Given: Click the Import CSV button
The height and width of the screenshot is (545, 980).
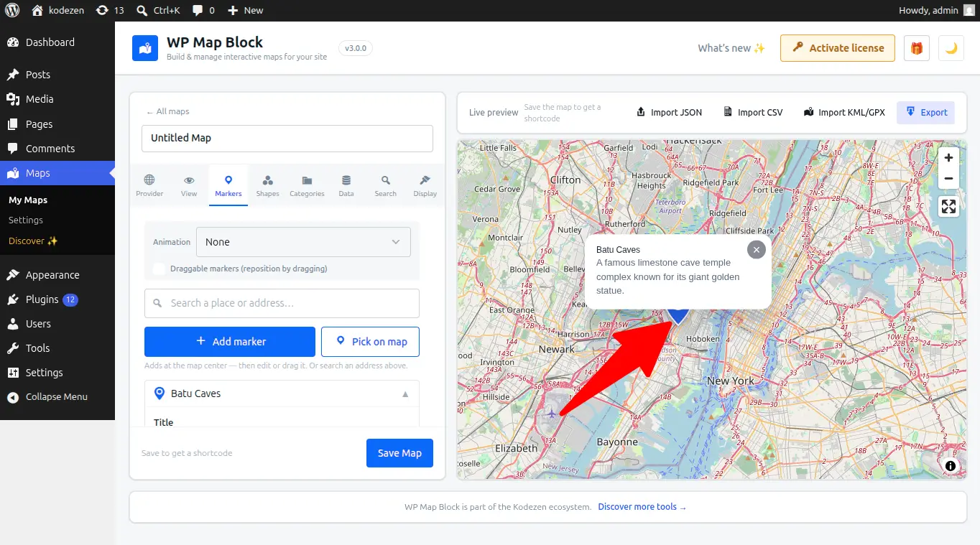Looking at the screenshot, I should pos(754,112).
